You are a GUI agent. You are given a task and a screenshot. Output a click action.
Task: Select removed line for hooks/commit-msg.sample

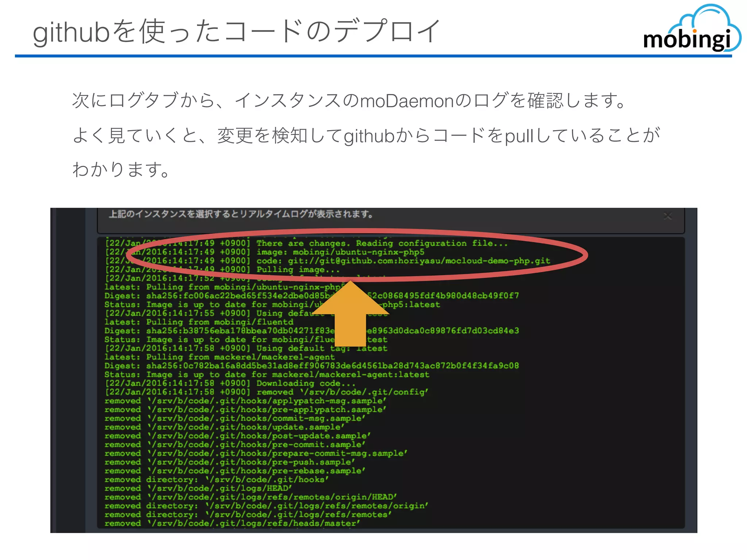235,418
